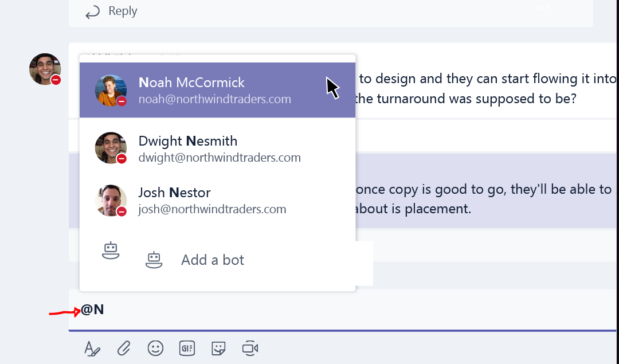619x364 pixels.
Task: Click the Reply text link
Action: point(122,11)
